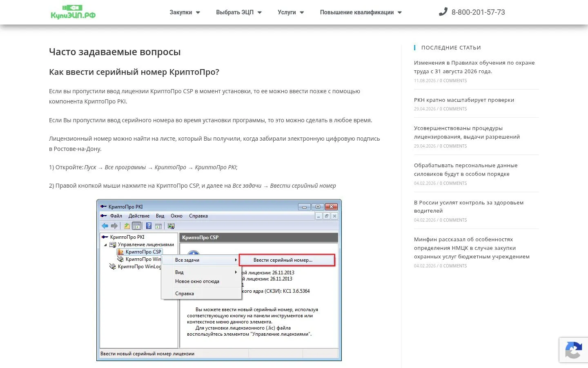The image size is (588, 368).
Task: Click the КриптоПро CSP license icon in the tree
Action: [120, 252]
